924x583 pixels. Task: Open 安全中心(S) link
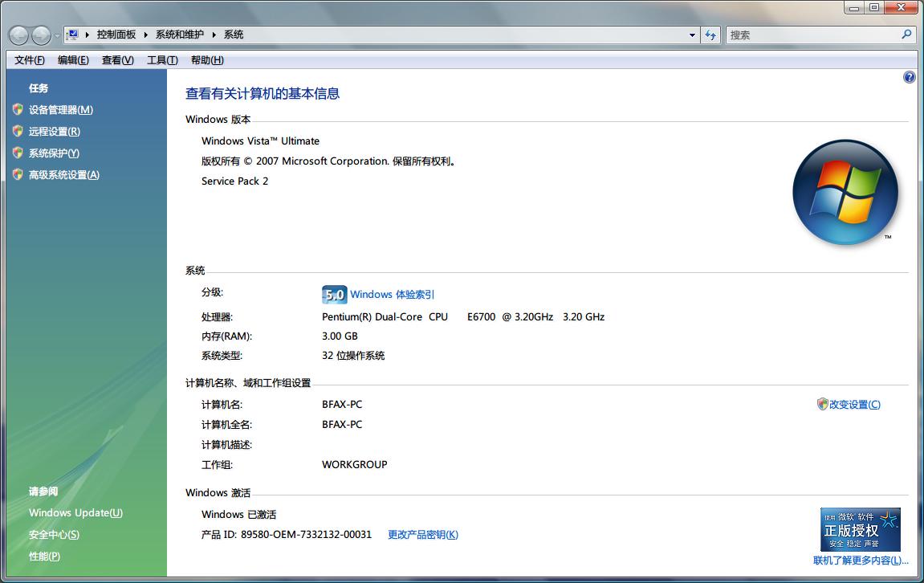[54, 535]
